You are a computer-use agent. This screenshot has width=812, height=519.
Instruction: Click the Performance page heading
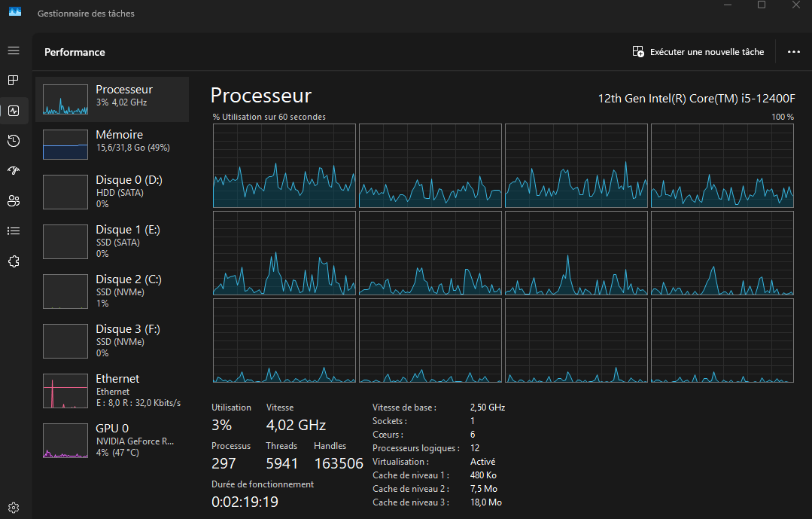point(75,53)
